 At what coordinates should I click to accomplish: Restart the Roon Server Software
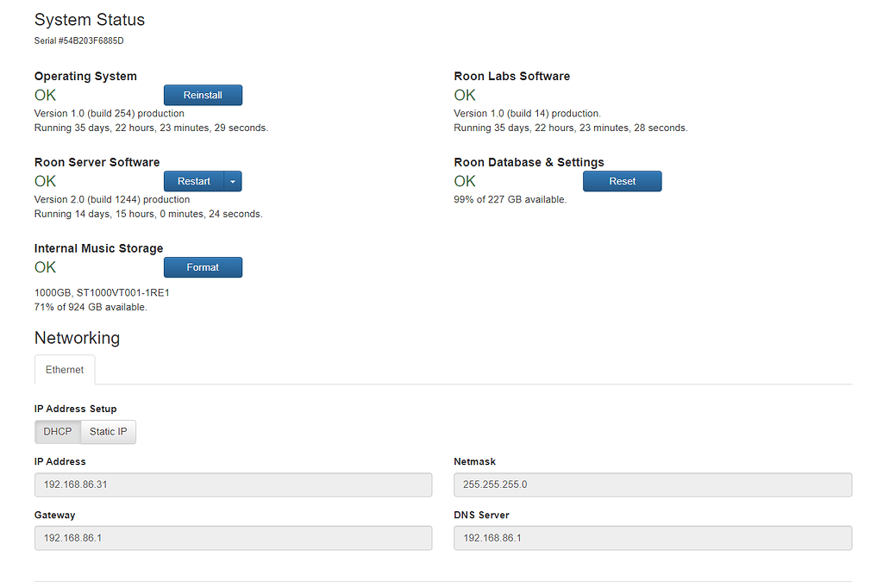pyautogui.click(x=193, y=181)
